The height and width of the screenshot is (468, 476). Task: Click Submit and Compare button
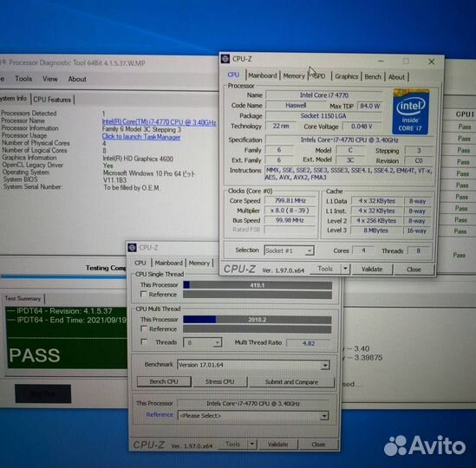coord(291,382)
